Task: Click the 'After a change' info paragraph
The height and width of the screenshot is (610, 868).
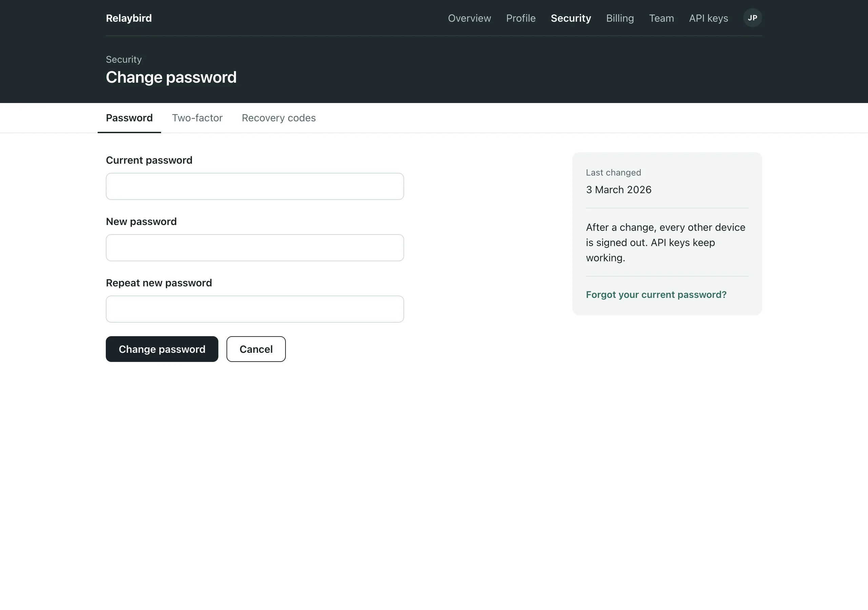Action: pyautogui.click(x=666, y=242)
